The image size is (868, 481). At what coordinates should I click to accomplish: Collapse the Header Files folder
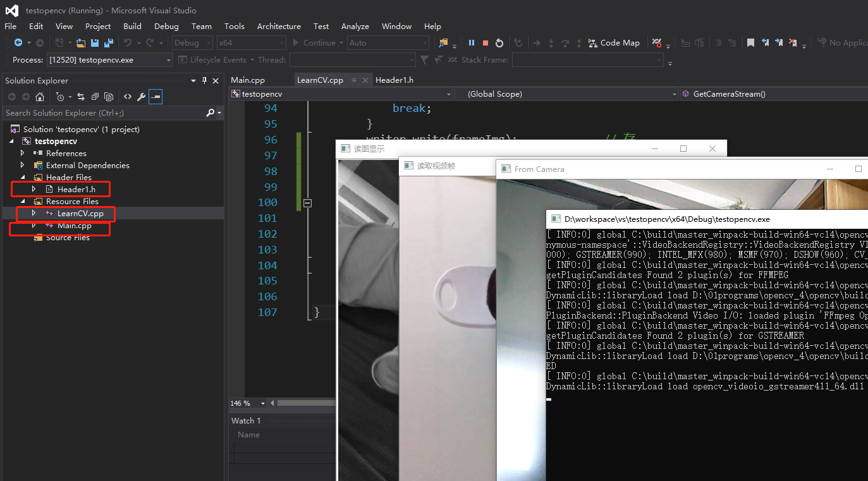23,177
